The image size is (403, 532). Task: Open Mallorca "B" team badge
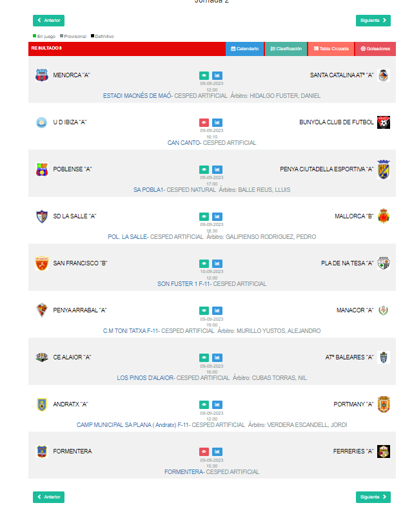pos(383,216)
